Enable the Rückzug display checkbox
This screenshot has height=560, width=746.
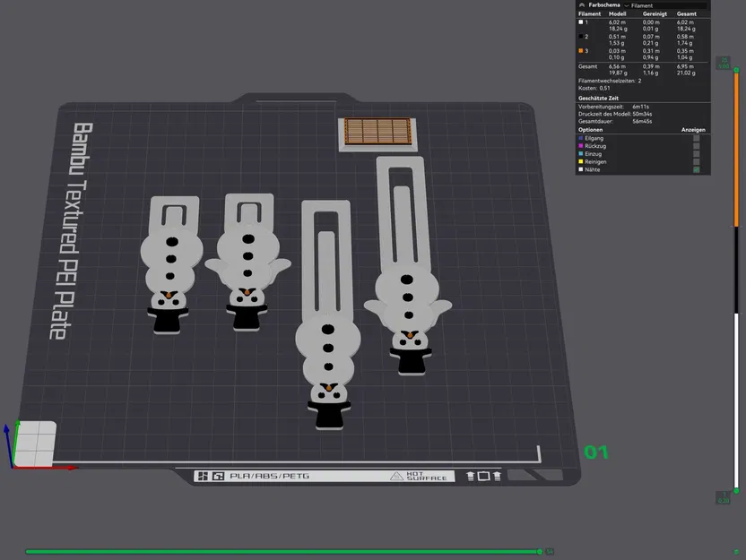click(x=697, y=146)
